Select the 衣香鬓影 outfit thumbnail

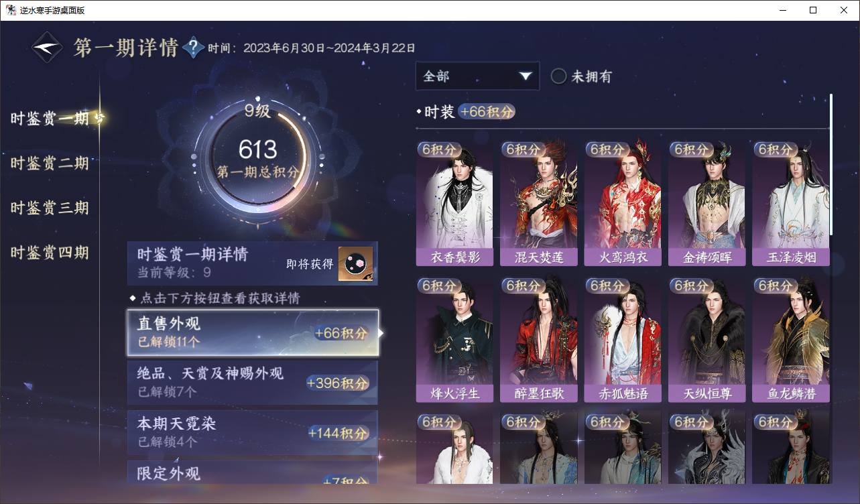pos(454,203)
